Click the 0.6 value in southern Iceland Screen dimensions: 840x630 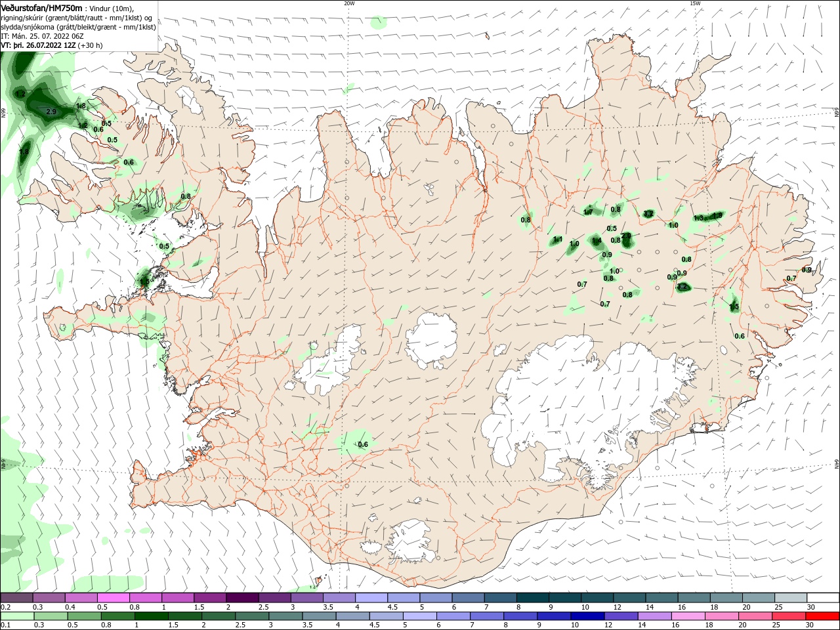pos(363,445)
